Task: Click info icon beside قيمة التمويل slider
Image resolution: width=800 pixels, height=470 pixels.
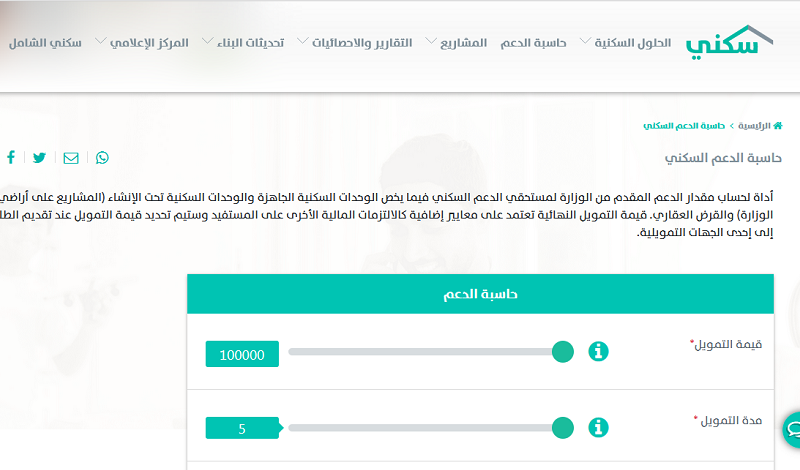Action: click(598, 352)
